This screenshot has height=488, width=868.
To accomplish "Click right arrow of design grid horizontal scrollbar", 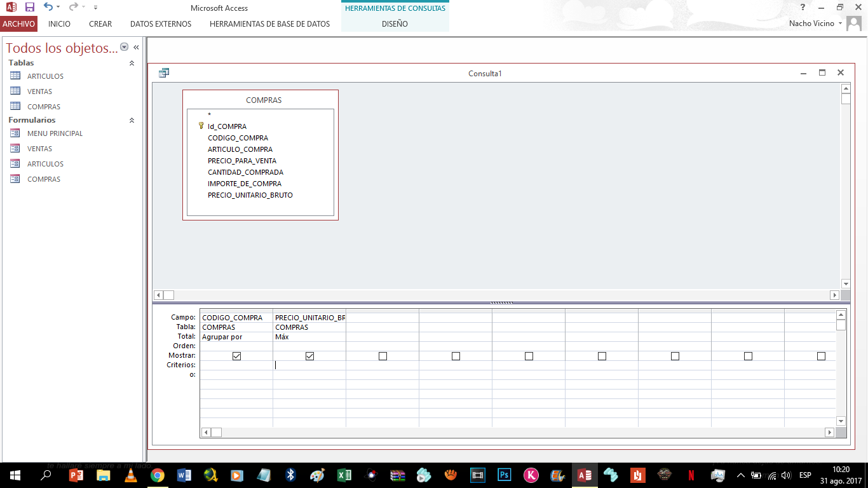I will coord(829,432).
